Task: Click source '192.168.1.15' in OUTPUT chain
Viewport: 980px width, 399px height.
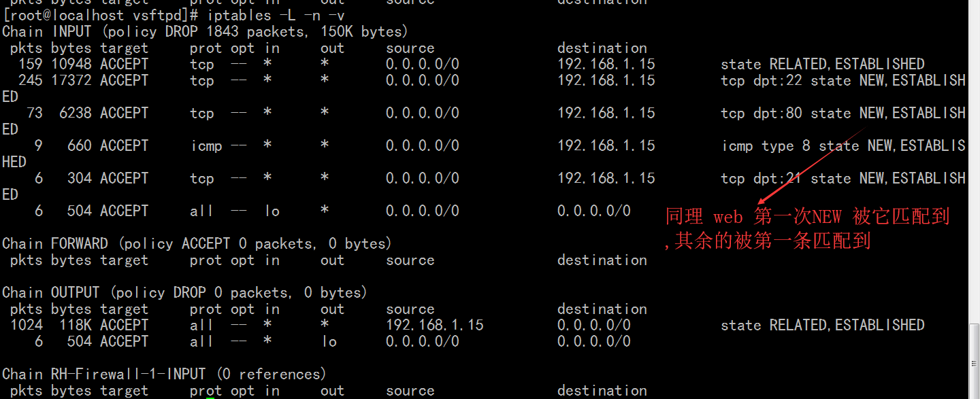Action: pyautogui.click(x=435, y=325)
